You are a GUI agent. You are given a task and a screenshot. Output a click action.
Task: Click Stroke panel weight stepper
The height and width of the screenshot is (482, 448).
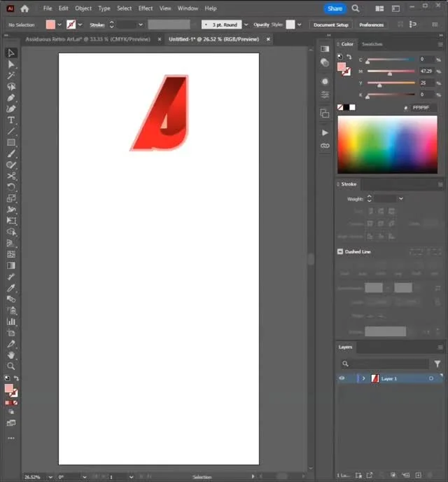tap(369, 199)
